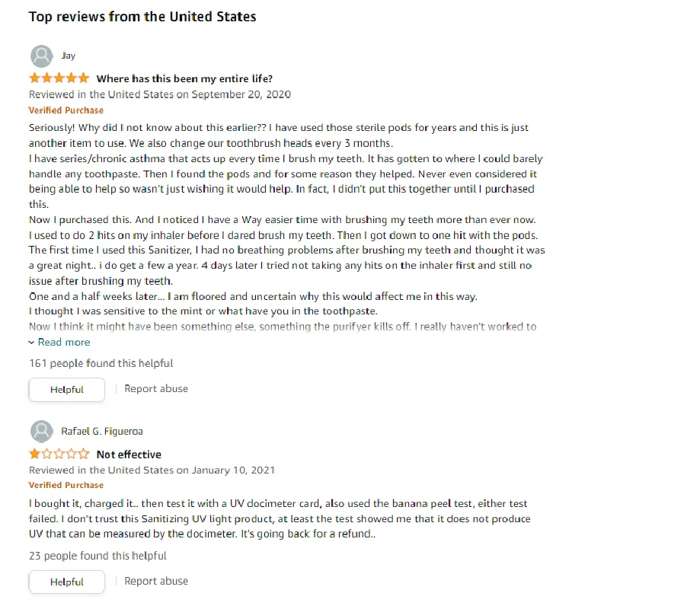Click the reviewer name Rafael G. Figueroa

(103, 432)
